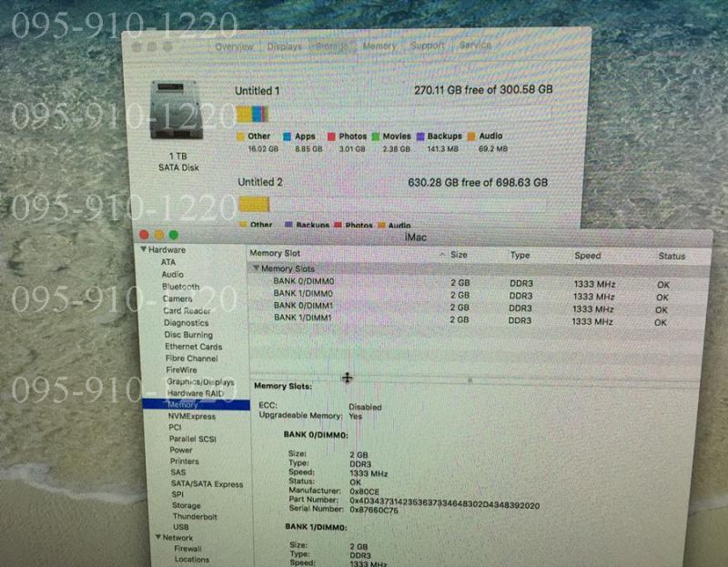This screenshot has width=728, height=567.
Task: Click the 1 TB SATA Disk drive icon
Action: [177, 110]
